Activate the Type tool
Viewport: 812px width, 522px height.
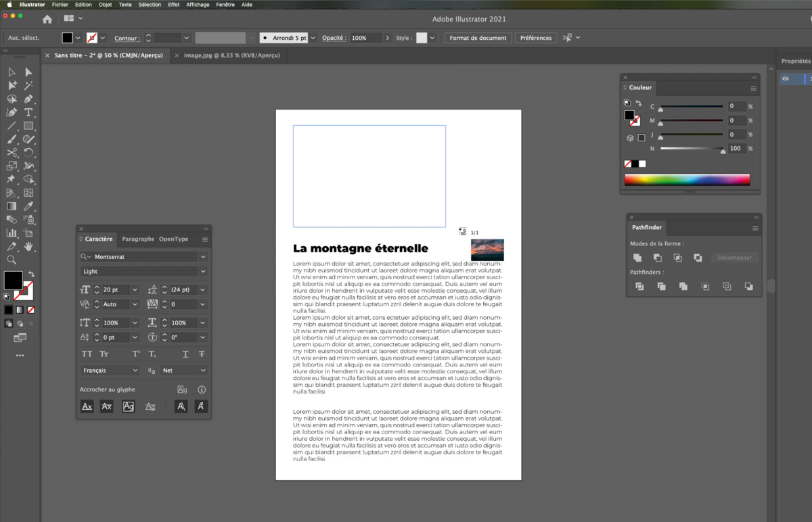point(28,112)
